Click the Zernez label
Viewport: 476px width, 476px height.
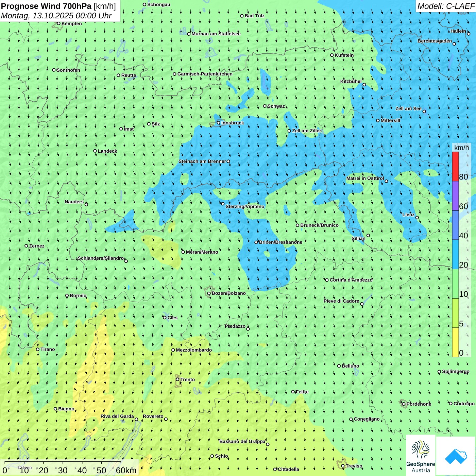pos(37,246)
